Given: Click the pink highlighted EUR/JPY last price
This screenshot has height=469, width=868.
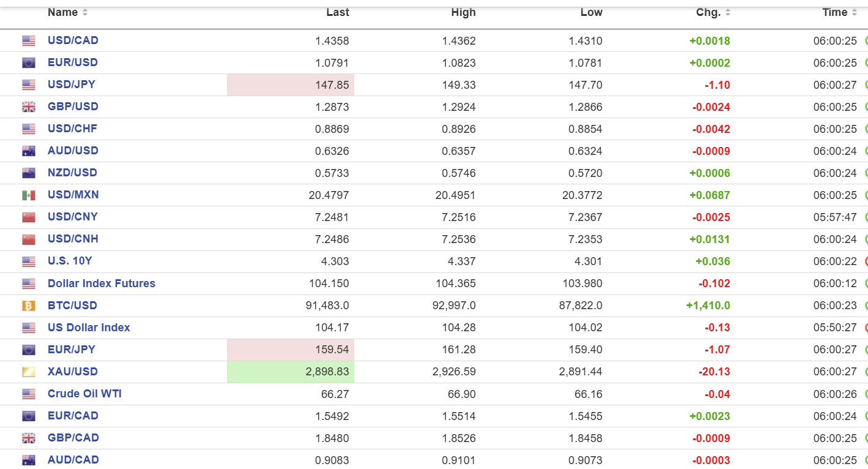Looking at the screenshot, I should pos(332,350).
